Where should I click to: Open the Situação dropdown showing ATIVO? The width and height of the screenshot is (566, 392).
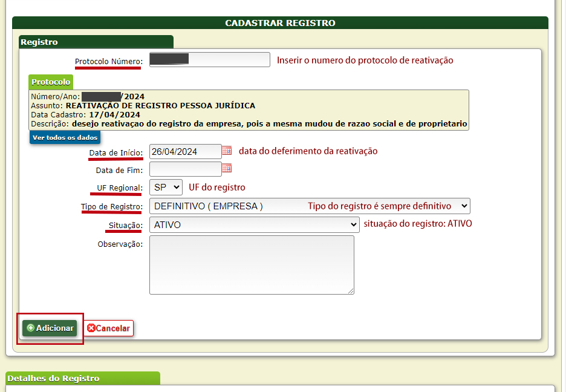[x=254, y=224]
